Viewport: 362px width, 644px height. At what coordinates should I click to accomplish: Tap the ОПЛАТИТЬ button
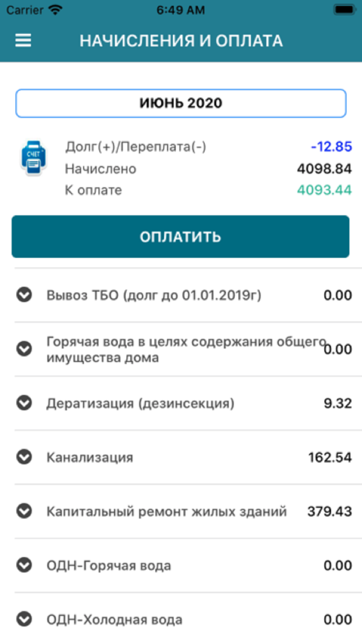tap(180, 237)
